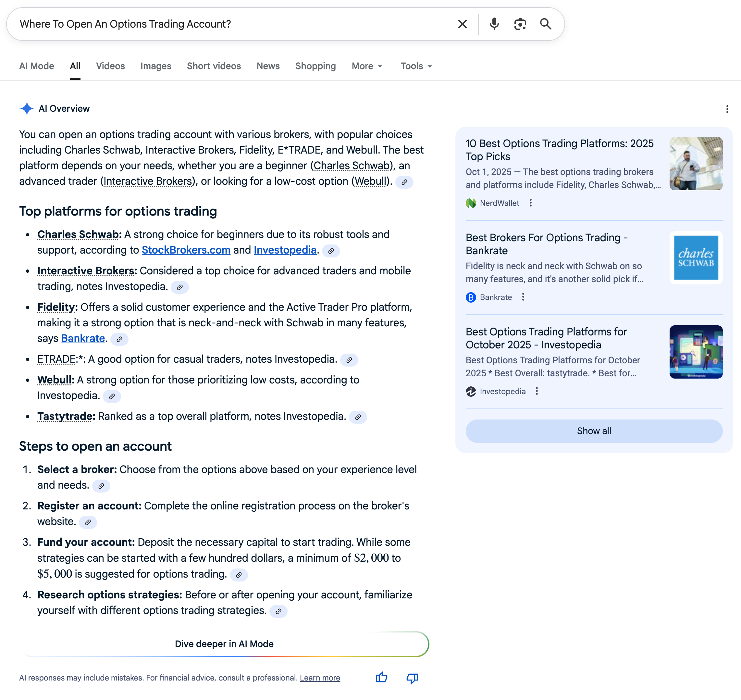
Task: Open the News tab
Action: (268, 66)
